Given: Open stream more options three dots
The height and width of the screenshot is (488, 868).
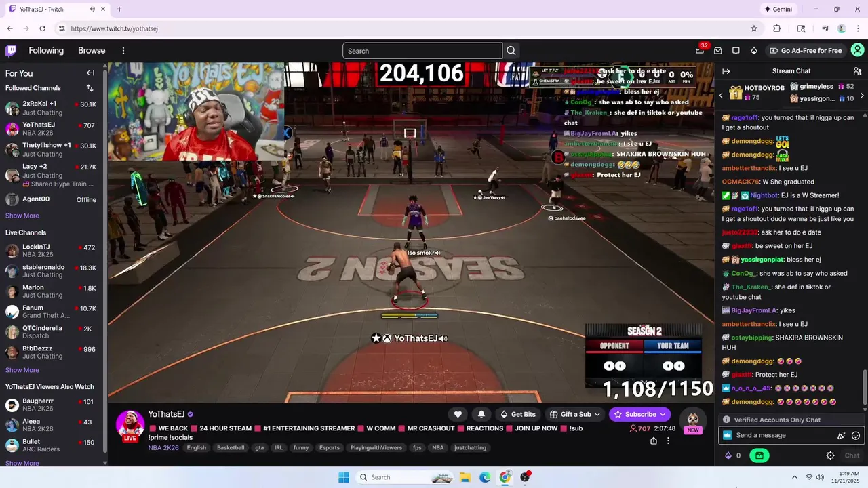Looking at the screenshot, I should 668,441.
